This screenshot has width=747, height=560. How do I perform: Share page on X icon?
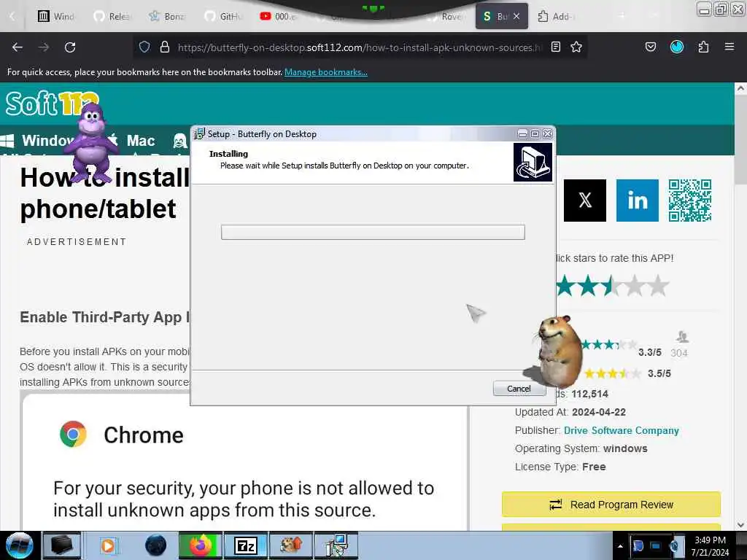click(x=585, y=201)
